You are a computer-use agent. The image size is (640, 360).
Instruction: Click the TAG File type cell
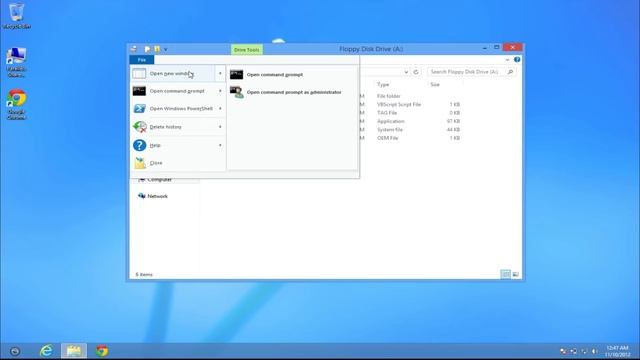click(387, 113)
